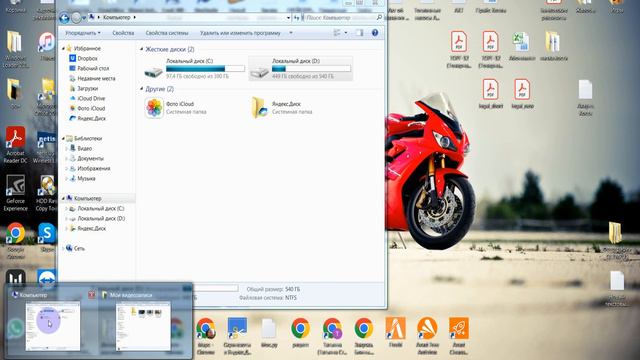
Task: Launch Google Chrome shortcut on left desktop
Action: click(16, 241)
